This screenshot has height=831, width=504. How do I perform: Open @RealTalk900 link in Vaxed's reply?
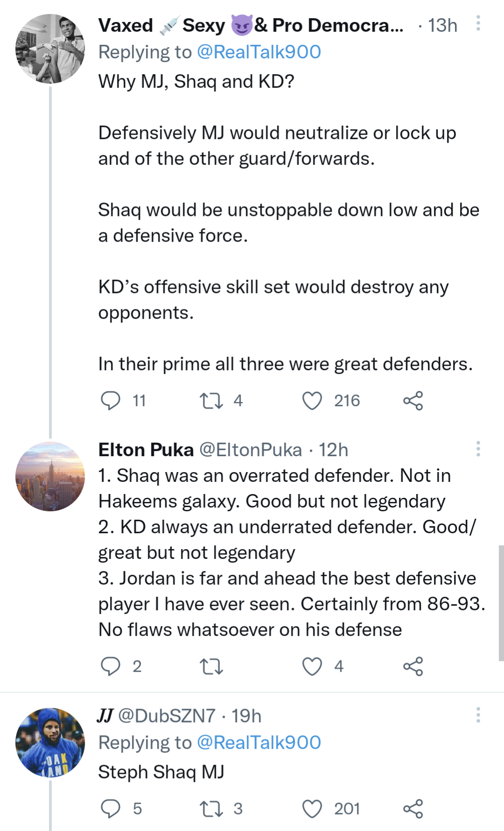point(259,52)
